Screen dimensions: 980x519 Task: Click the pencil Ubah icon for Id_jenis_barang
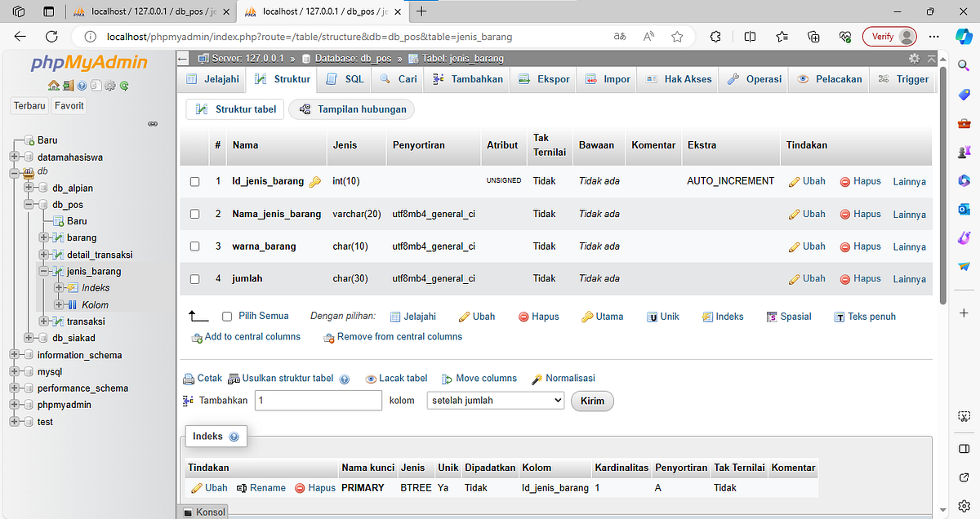[794, 182]
